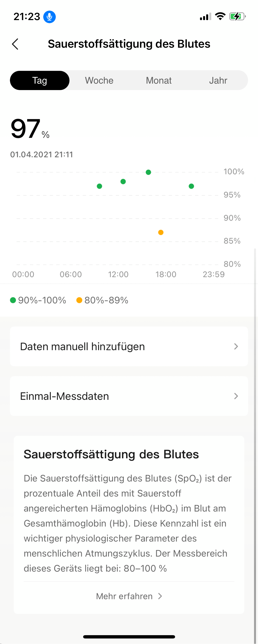Tap chevron next to Daten manuell hinzufügen
258x644 pixels.
pos(236,346)
